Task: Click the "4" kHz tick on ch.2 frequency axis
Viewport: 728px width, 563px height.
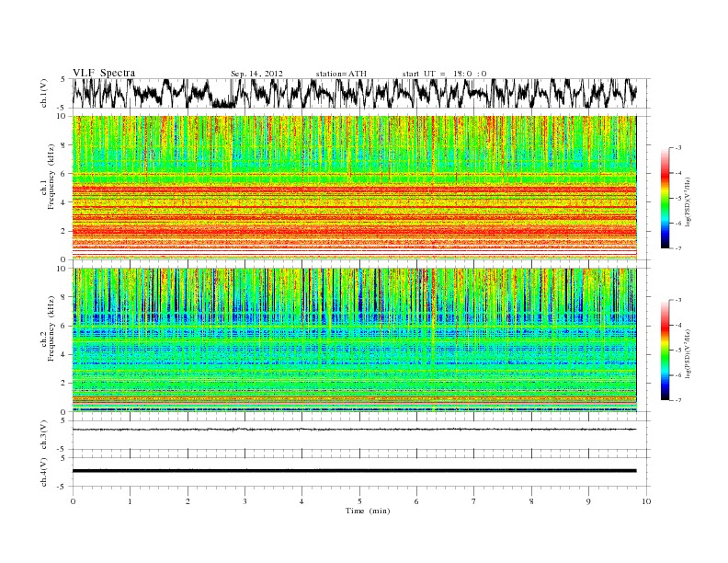Action: 63,355
